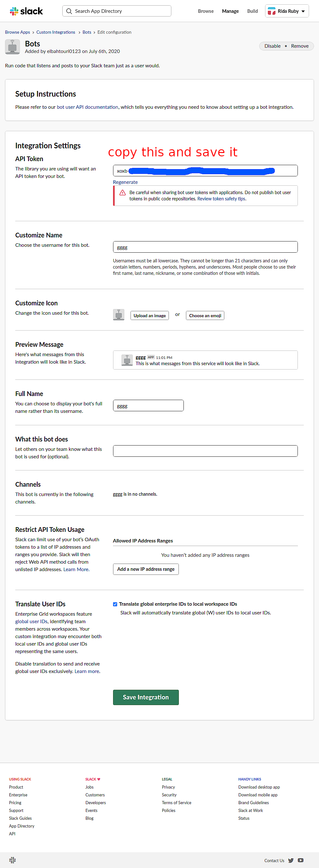Go to Browse Apps breadcrumb
319x868 pixels.
coord(17,32)
